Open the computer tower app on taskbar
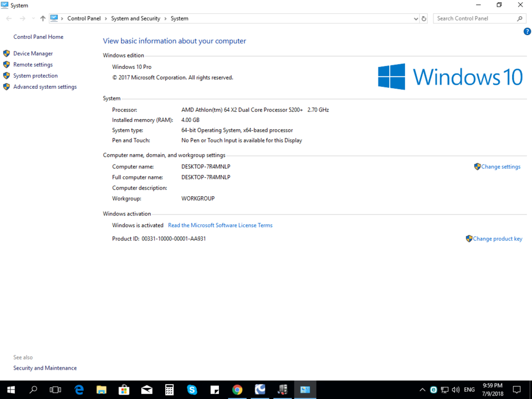This screenshot has width=532, height=399. 282,390
